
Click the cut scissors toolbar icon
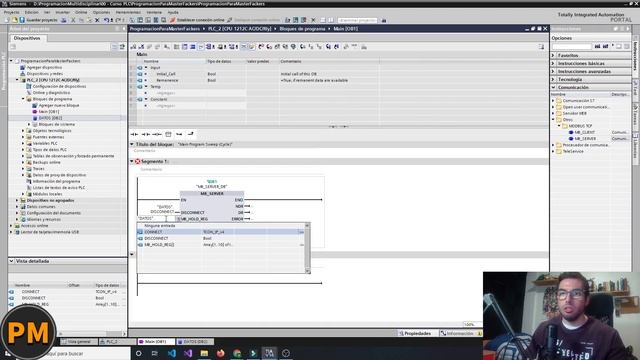(73, 20)
